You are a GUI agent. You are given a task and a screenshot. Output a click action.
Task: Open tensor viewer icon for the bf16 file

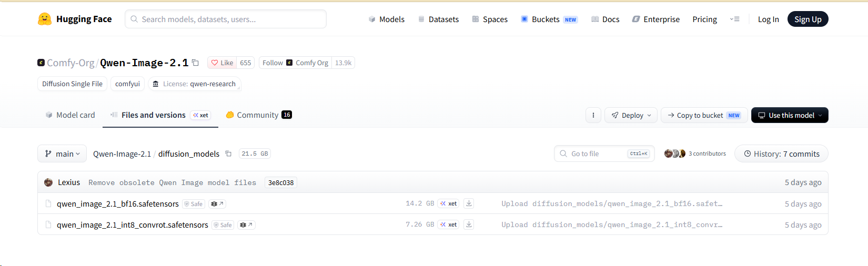coord(217,204)
